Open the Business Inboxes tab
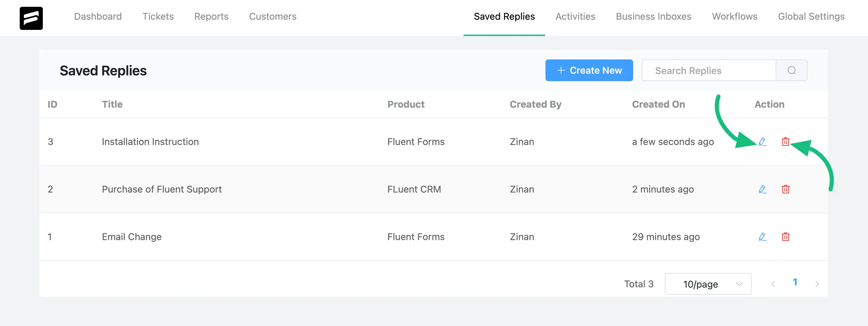868x326 pixels. coord(654,16)
